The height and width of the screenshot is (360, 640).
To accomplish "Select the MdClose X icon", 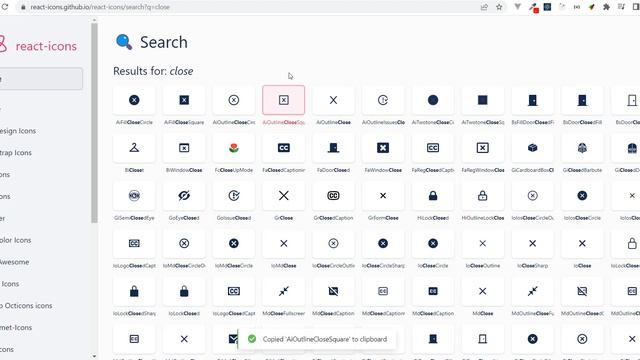I will [x=483, y=291].
